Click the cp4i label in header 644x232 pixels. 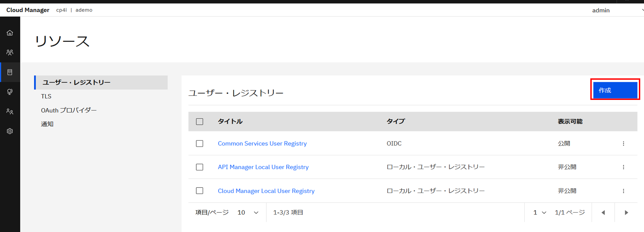[62, 10]
